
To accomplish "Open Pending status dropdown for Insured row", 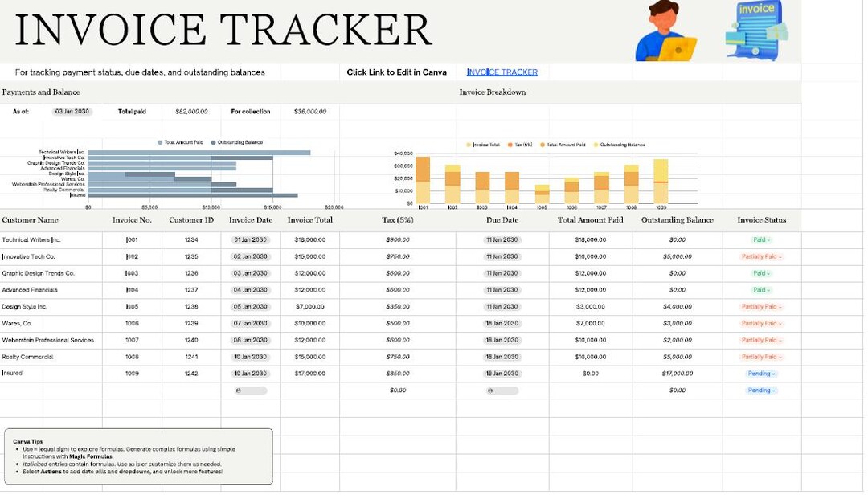I will click(761, 374).
